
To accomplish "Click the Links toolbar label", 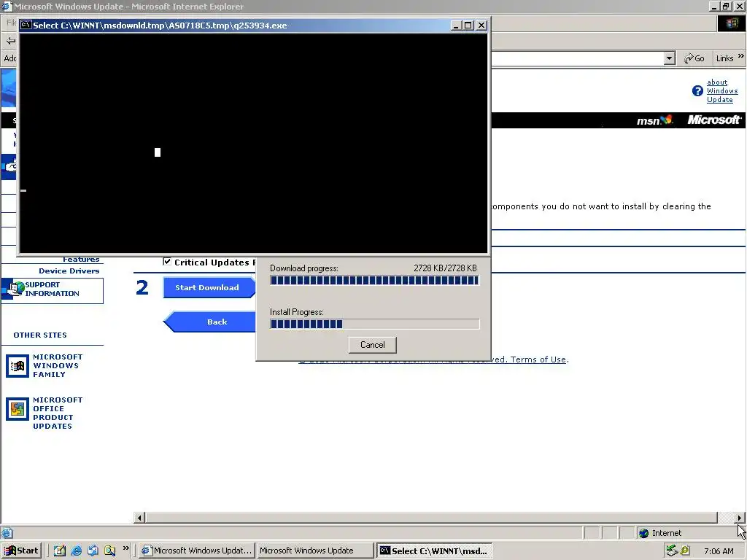I will click(x=724, y=58).
